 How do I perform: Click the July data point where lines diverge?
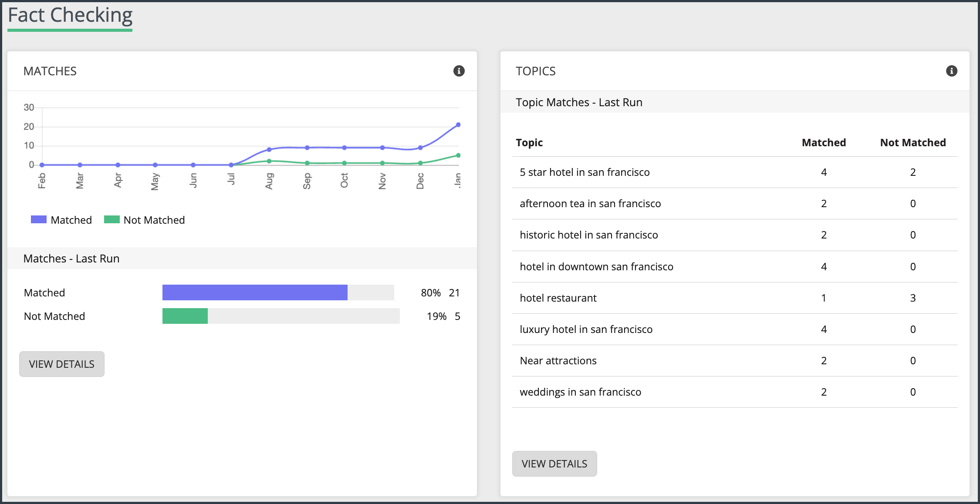click(x=231, y=165)
